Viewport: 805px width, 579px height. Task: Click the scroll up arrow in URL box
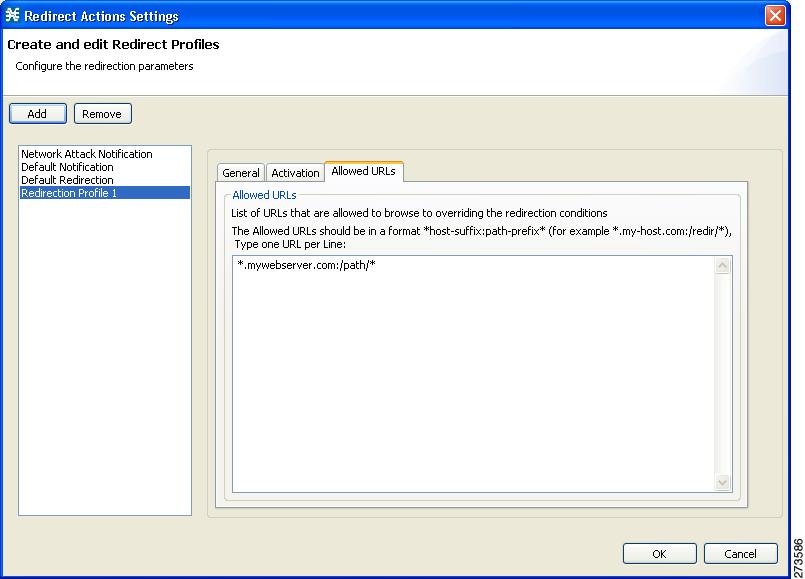point(722,265)
